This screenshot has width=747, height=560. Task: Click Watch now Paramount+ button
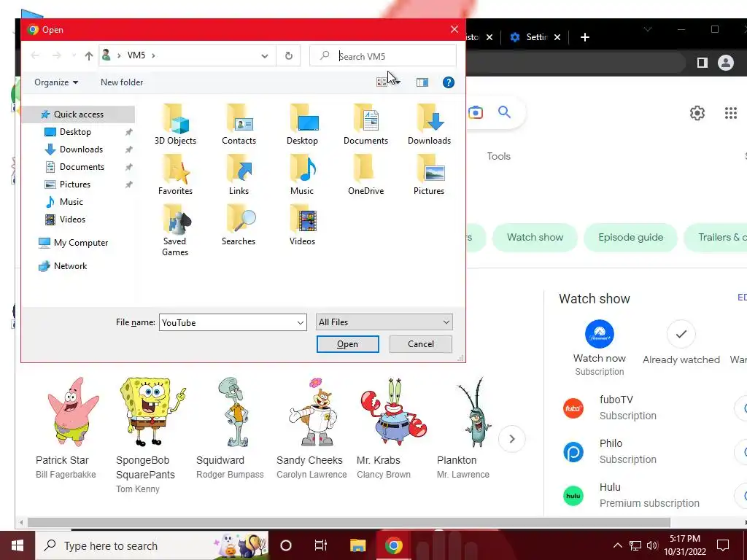[x=600, y=348]
